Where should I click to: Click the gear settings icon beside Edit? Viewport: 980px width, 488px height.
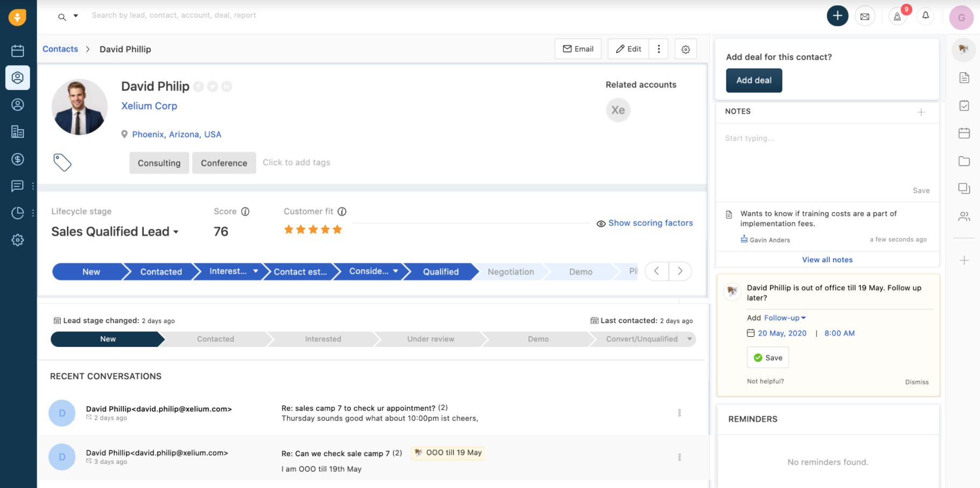coord(685,49)
